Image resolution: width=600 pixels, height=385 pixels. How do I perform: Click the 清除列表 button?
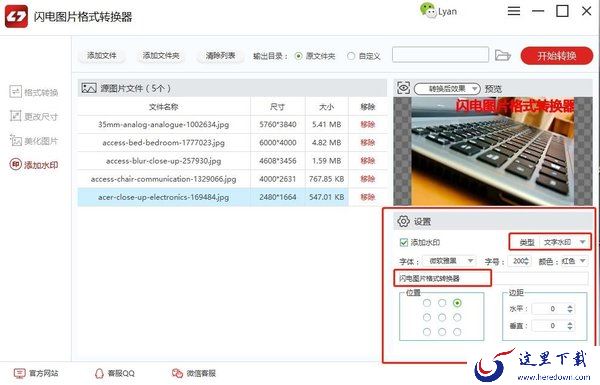220,55
